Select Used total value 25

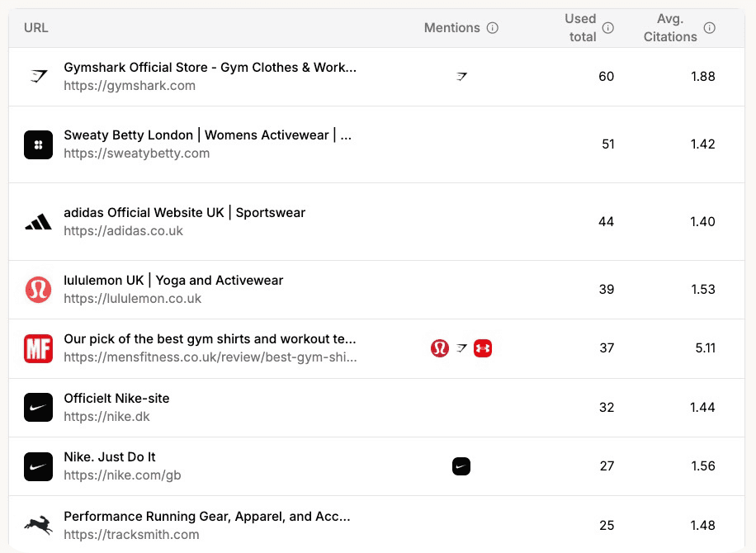tap(607, 525)
